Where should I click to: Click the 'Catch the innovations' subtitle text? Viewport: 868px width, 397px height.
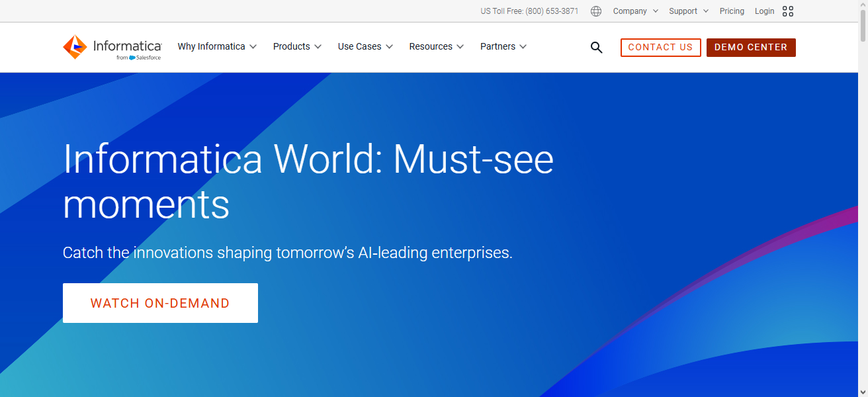tap(288, 253)
